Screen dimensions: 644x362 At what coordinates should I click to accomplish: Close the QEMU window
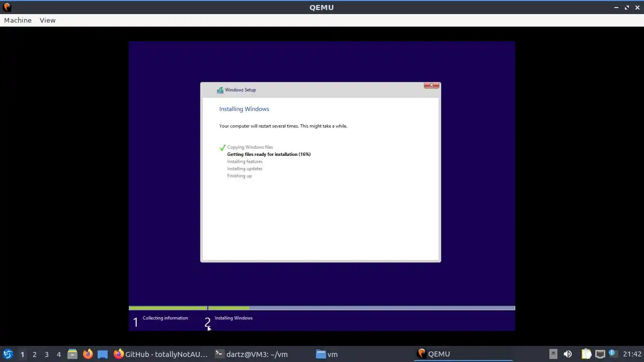click(637, 7)
